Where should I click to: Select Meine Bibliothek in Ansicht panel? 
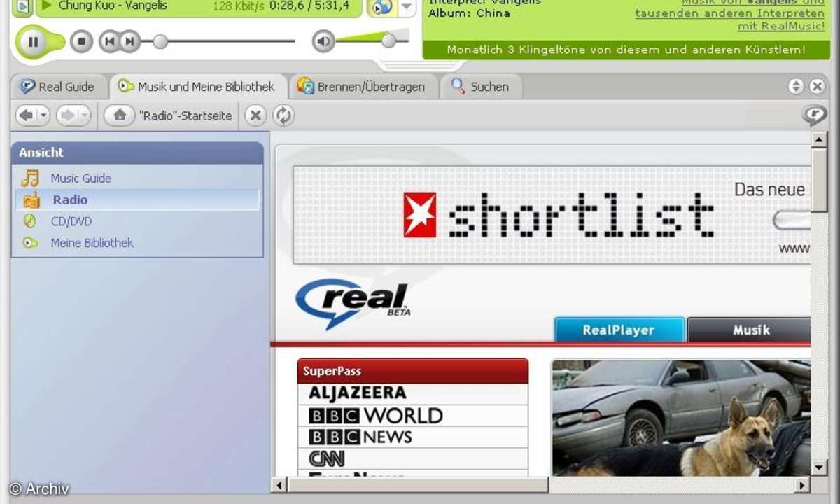click(x=92, y=243)
